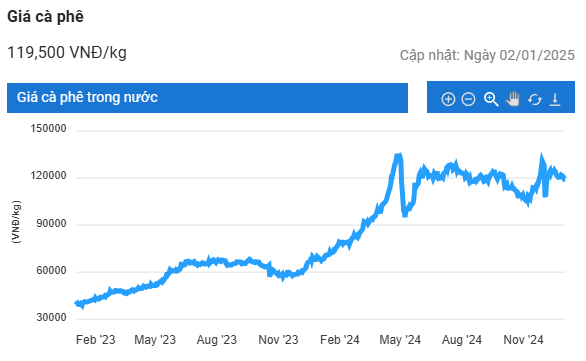Download the chart using download icon

555,99
